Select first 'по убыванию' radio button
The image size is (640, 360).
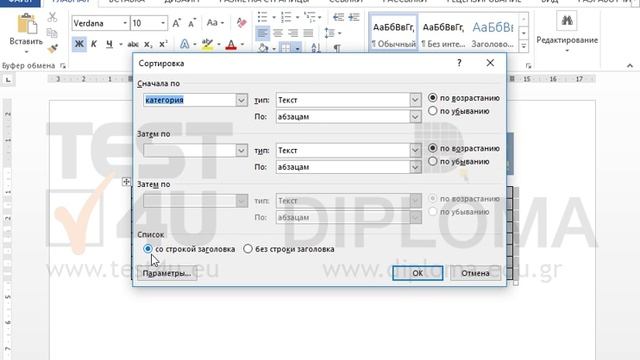tap(433, 111)
